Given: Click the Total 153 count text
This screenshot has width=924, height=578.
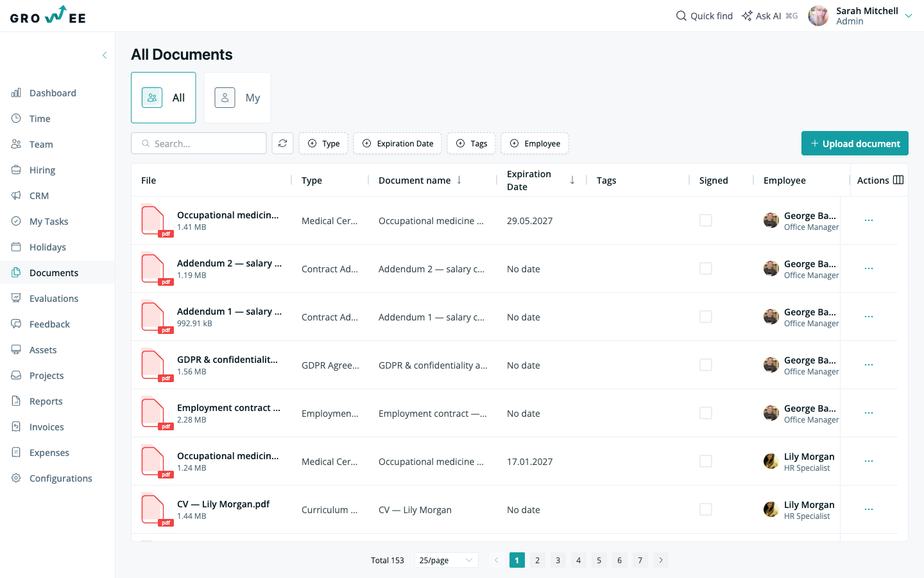Looking at the screenshot, I should tap(388, 560).
